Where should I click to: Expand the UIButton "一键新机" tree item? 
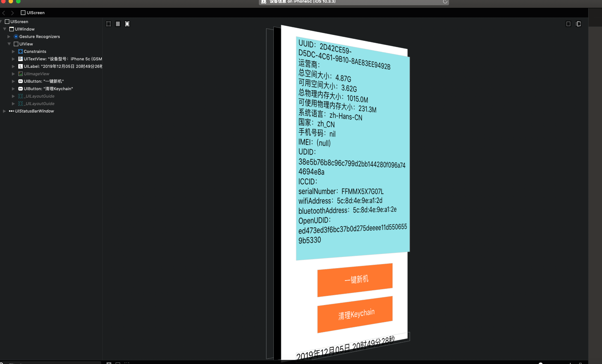tap(13, 81)
